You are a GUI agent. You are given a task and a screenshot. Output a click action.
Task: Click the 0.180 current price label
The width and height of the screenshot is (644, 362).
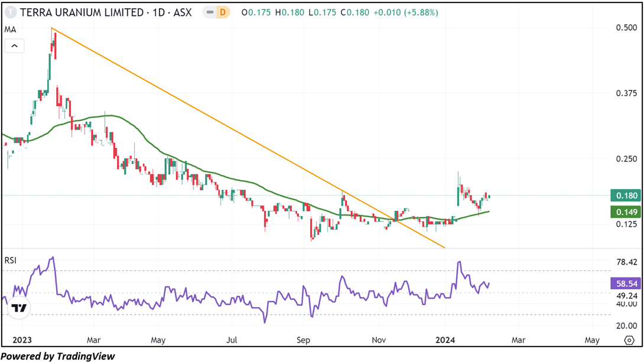pyautogui.click(x=626, y=196)
